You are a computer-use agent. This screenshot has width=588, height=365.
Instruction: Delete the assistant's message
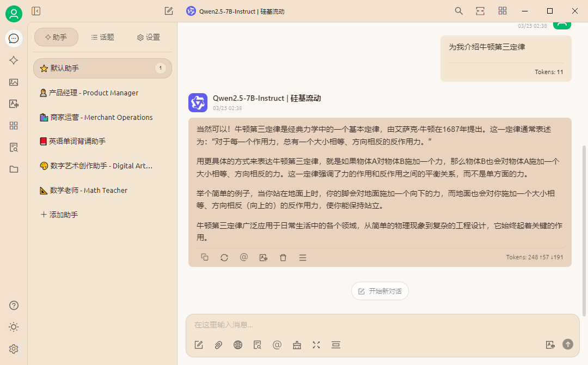click(283, 257)
